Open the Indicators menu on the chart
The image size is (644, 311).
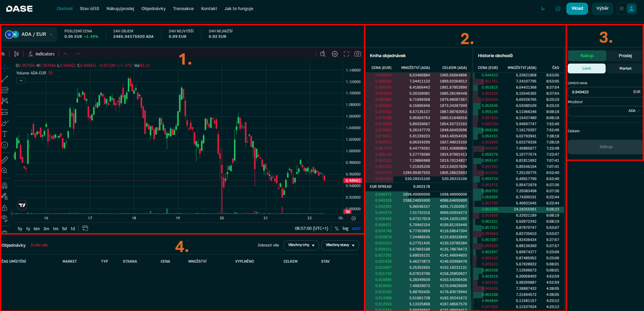[41, 54]
